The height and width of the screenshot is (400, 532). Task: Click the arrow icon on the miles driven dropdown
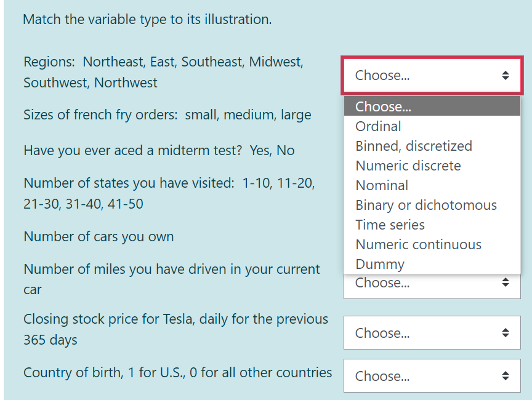506,282
